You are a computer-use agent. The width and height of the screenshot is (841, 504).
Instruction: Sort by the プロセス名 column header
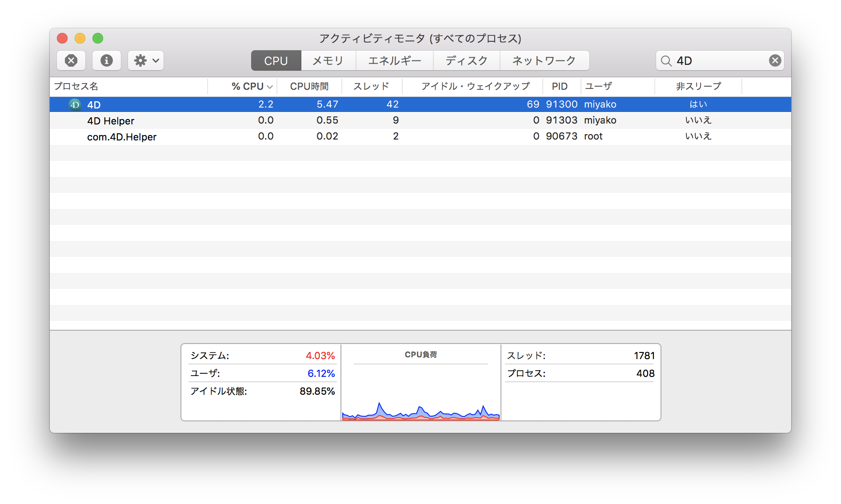(x=128, y=86)
